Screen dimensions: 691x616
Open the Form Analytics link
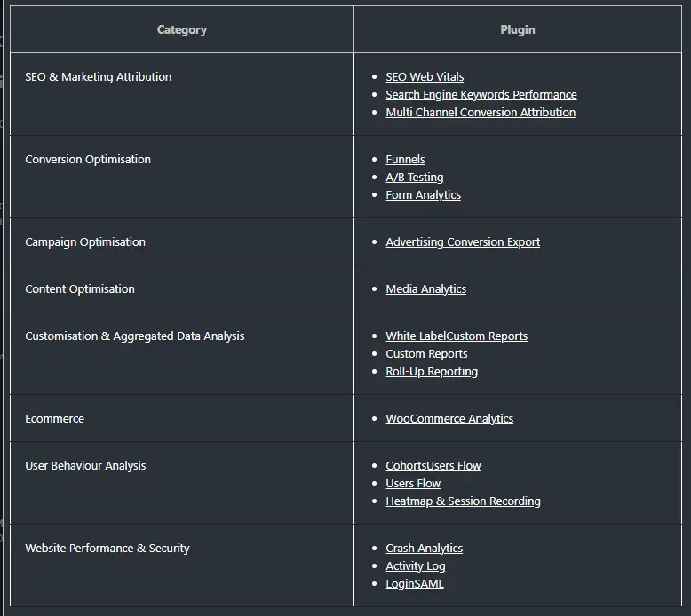pos(423,194)
